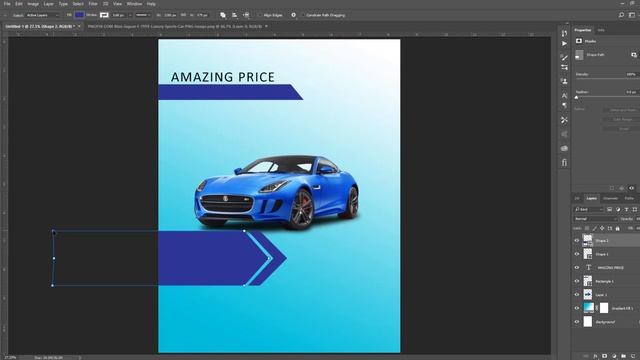
Task: Click the Feather slider handle in Properties
Action: click(576, 98)
